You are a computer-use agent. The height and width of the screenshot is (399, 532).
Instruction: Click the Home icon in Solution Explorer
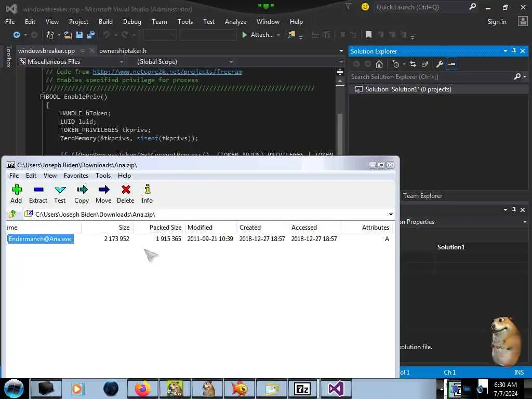379,64
